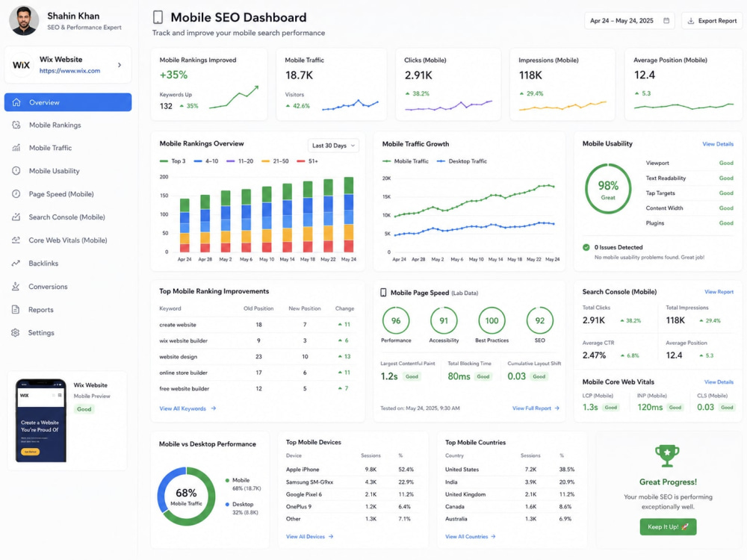Toggle Mobile segment in donut legend
This screenshot has width=747, height=560.
[x=243, y=484]
